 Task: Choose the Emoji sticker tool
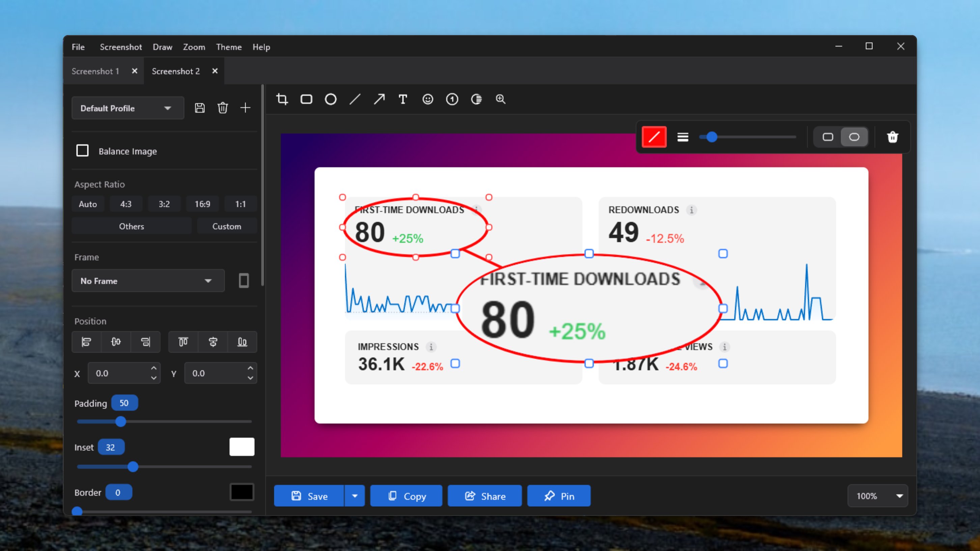click(428, 99)
